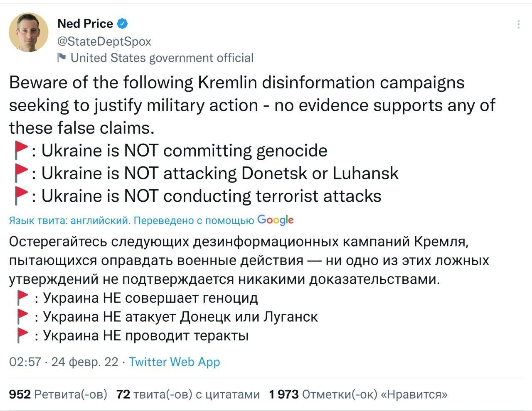View the 1 973 «Нравится» likes list
The height and width of the screenshot is (411, 532).
(x=358, y=394)
